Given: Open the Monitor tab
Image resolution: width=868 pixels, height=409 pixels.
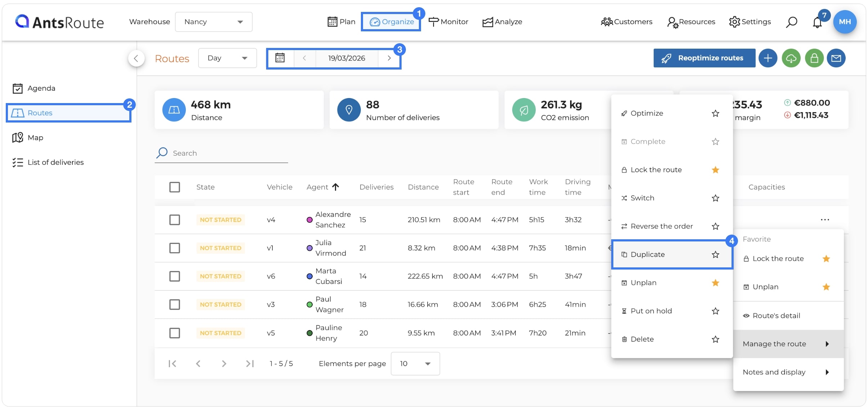Looking at the screenshot, I should [x=448, y=22].
